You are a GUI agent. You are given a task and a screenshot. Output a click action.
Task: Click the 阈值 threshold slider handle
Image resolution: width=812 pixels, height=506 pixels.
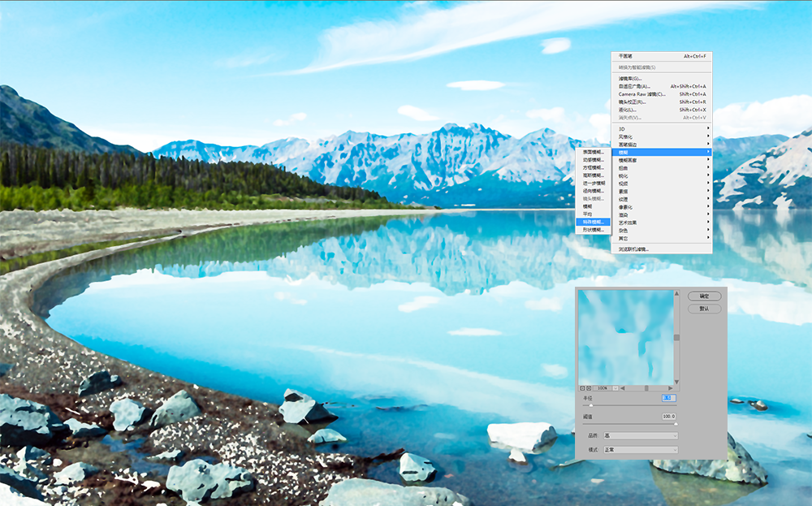coord(676,424)
